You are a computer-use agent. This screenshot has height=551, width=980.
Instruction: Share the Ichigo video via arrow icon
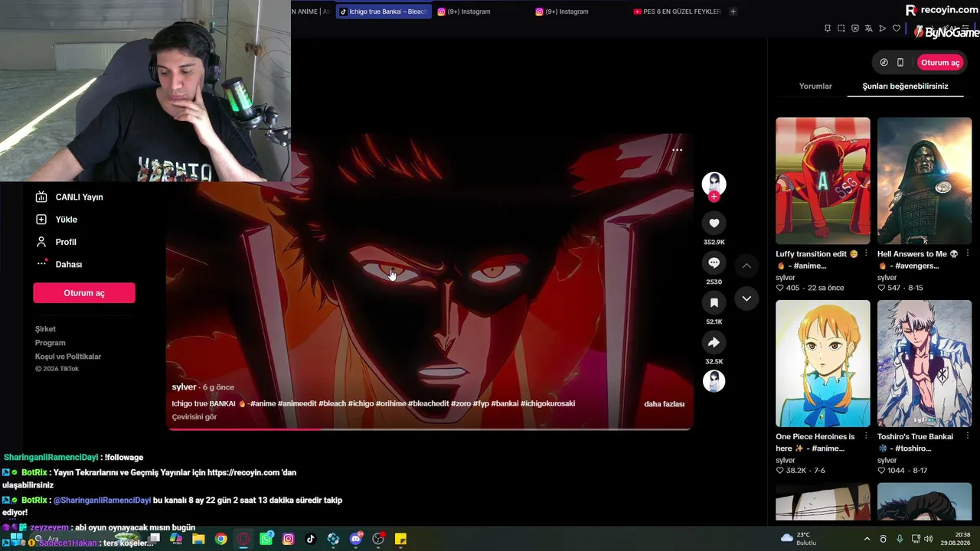click(714, 342)
